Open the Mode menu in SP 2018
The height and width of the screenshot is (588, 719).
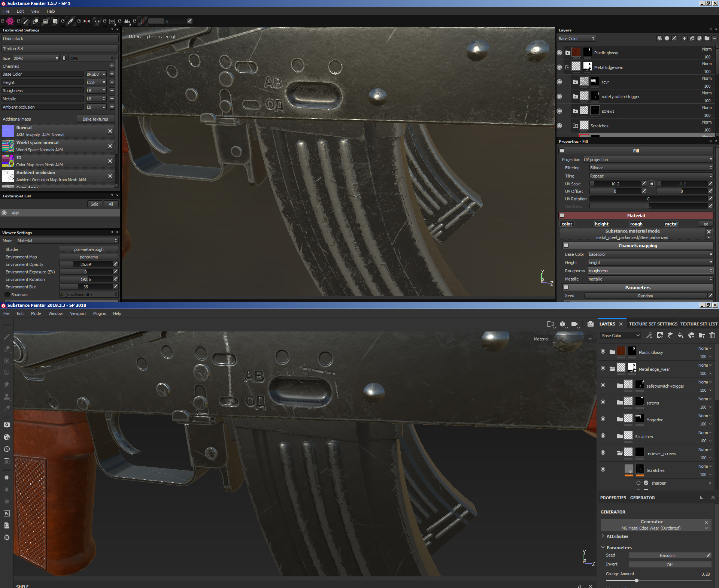coord(36,313)
